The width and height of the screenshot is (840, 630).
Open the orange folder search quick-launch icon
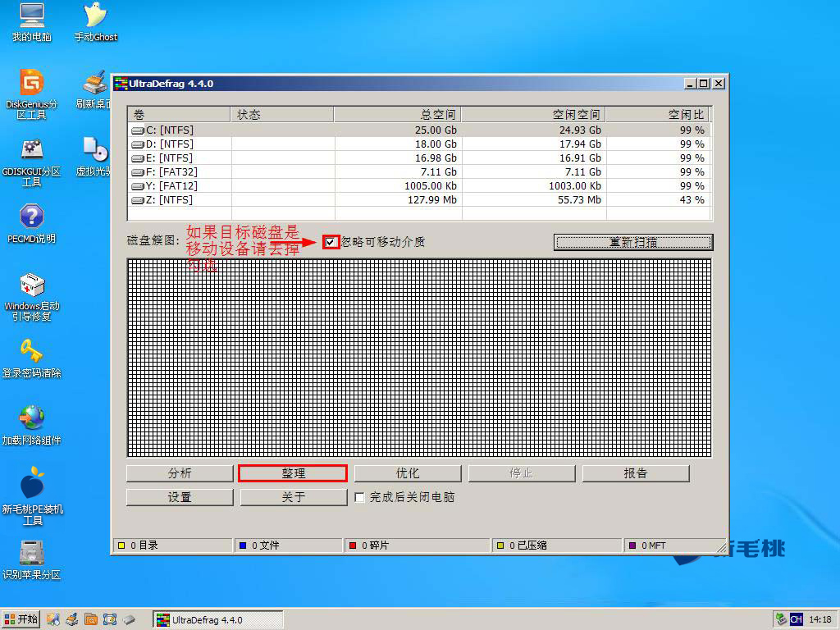tap(90, 620)
